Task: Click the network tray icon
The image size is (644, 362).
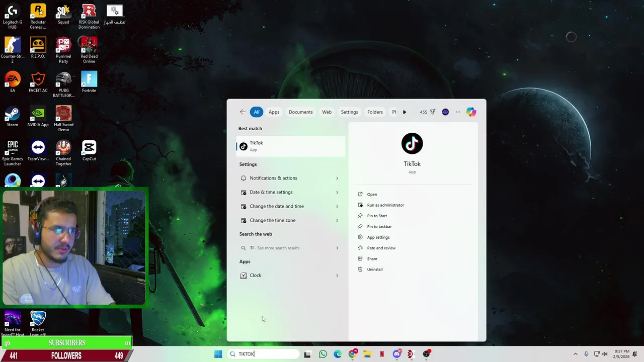Action: click(596, 354)
